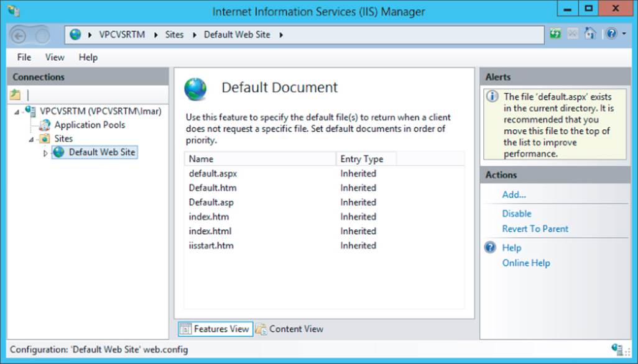Click the blue Help question mark toolbar icon

tap(611, 34)
